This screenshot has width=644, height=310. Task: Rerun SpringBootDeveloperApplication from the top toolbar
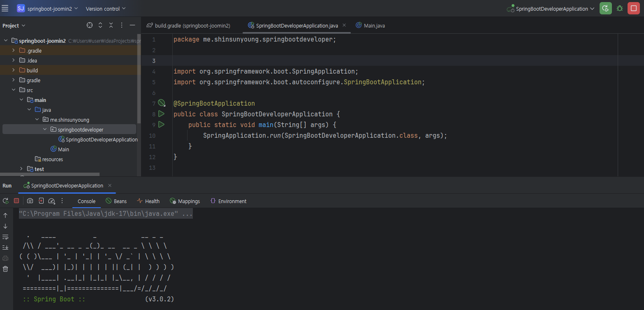(x=605, y=9)
